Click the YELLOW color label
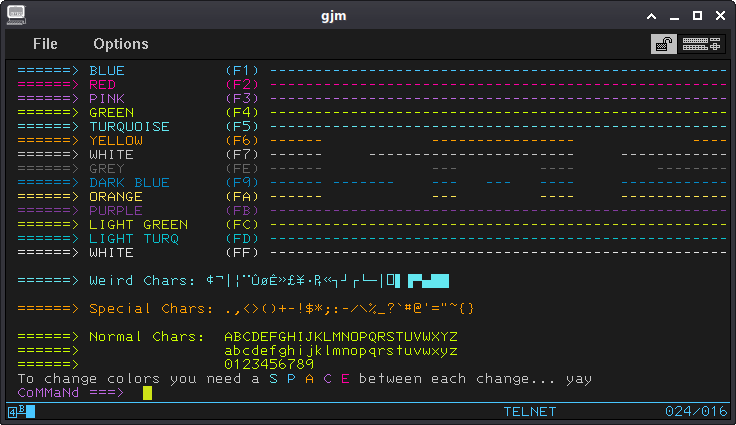Screen dimensions: 736x425 pyautogui.click(x=116, y=141)
